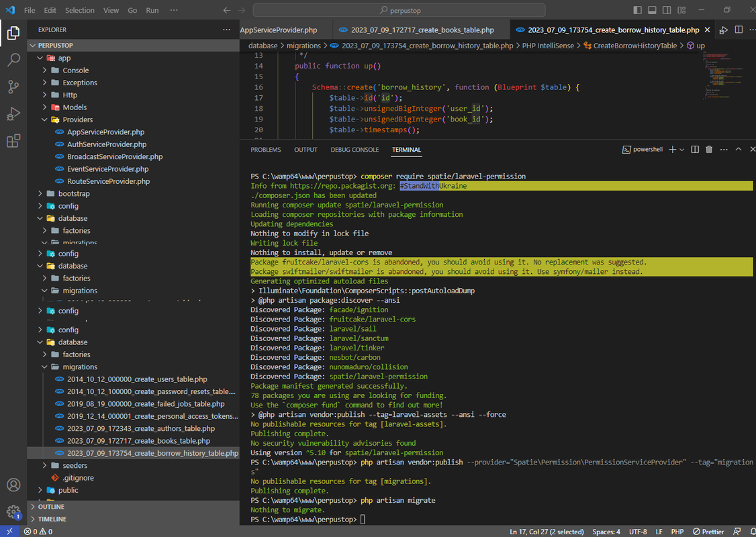
Task: Open the menu bar overflow ellipsis
Action: (174, 10)
